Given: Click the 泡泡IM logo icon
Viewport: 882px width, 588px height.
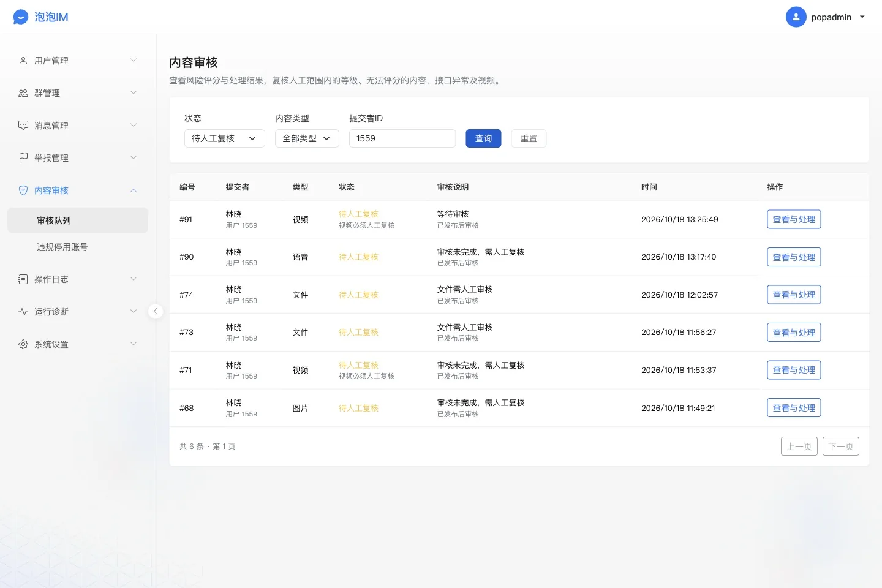Looking at the screenshot, I should (x=21, y=17).
